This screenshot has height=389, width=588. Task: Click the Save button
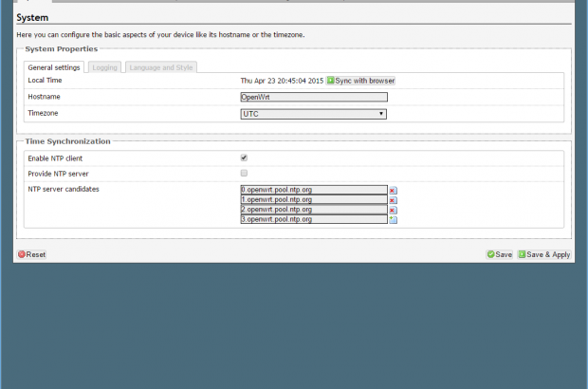[x=499, y=254]
